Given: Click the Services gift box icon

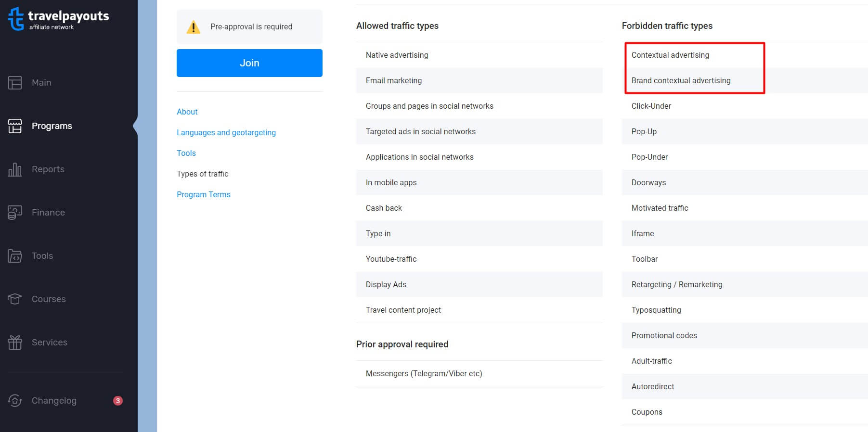Looking at the screenshot, I should [x=15, y=343].
